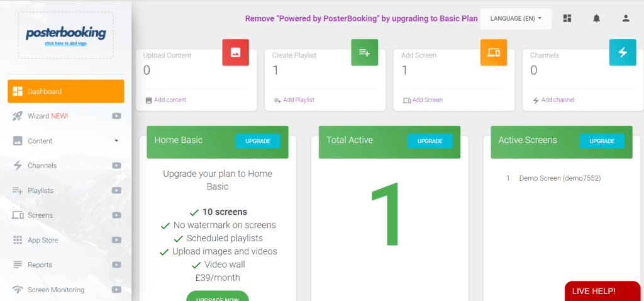
Task: Open notifications via the bell icon
Action: coord(596,18)
